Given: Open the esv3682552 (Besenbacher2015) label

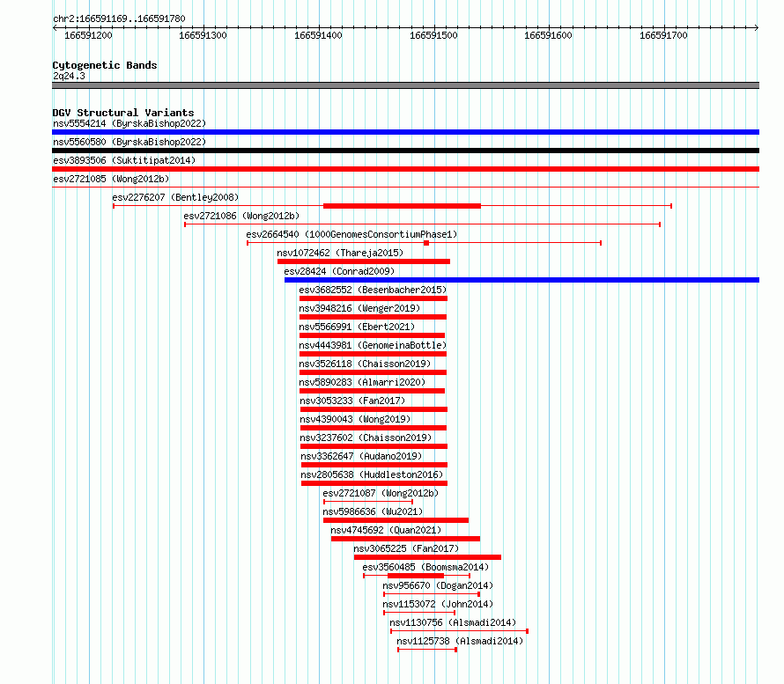Looking at the screenshot, I should pyautogui.click(x=373, y=290).
